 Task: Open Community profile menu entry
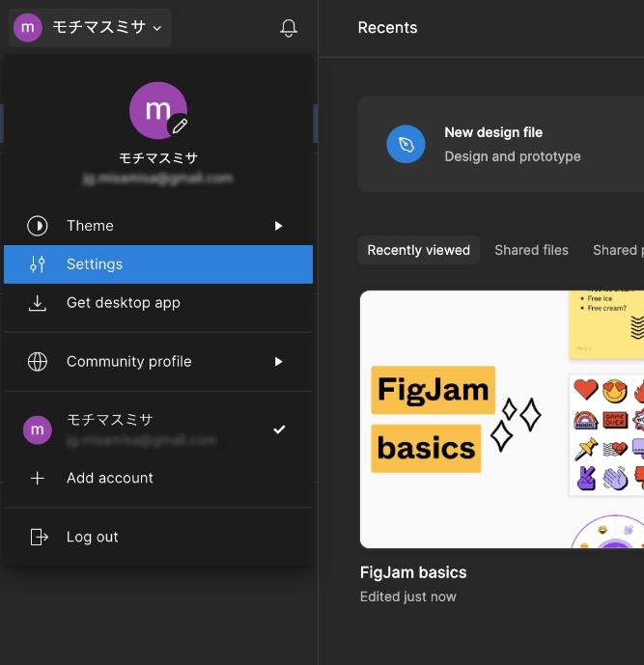tap(158, 362)
